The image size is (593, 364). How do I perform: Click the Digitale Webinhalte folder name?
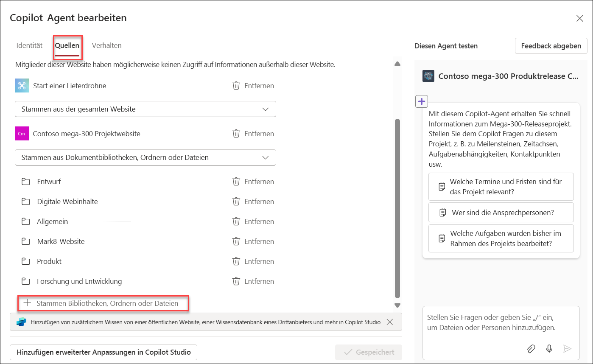pyautogui.click(x=67, y=202)
